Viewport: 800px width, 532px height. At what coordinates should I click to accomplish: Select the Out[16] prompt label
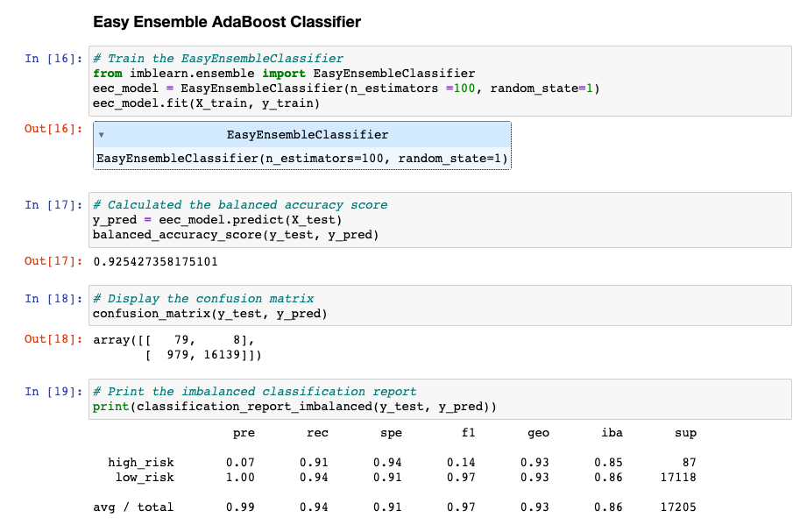53,129
